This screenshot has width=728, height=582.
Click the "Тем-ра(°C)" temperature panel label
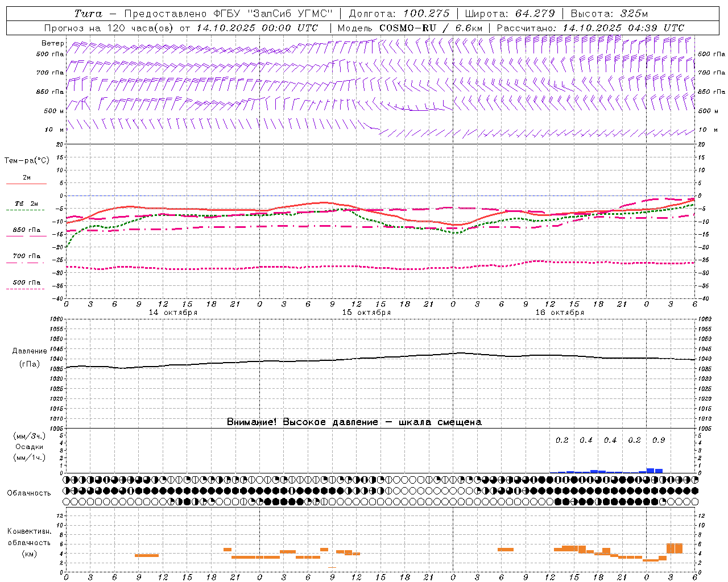pyautogui.click(x=27, y=161)
